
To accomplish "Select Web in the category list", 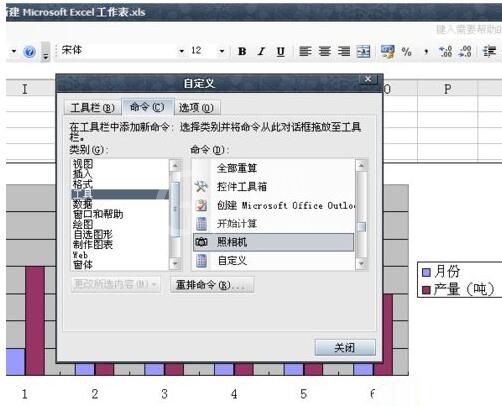I will pos(80,255).
